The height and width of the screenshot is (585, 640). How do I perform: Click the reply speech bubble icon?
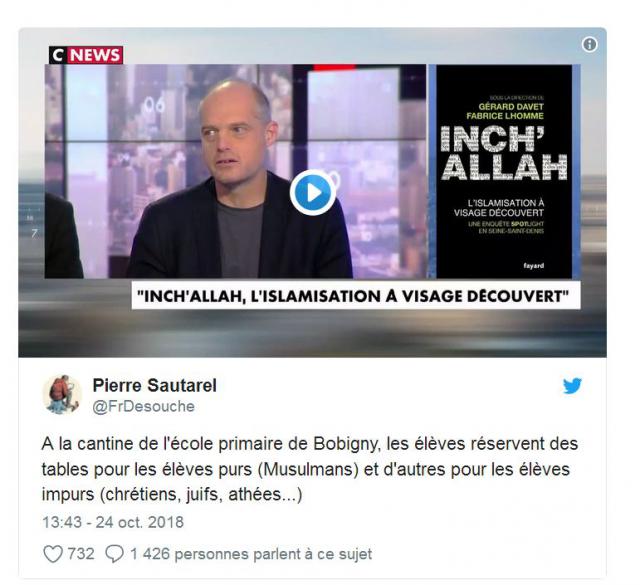tap(114, 554)
